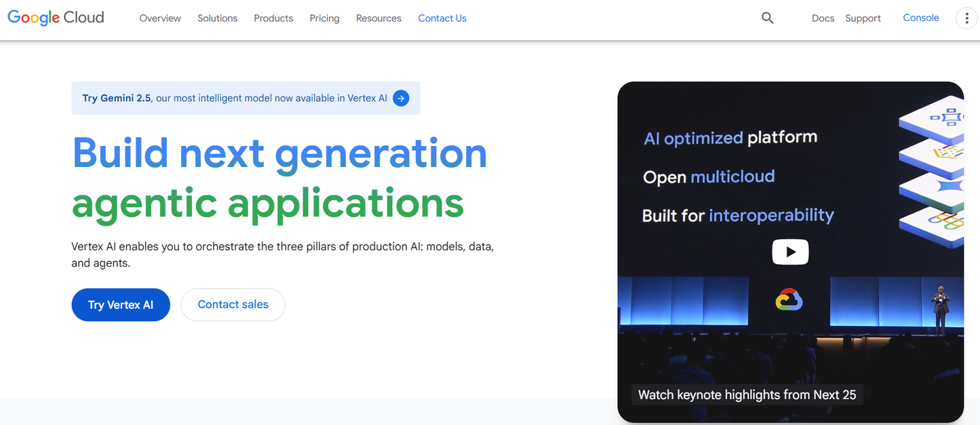Open the three-dot more options menu
The width and height of the screenshot is (980, 425).
(966, 18)
